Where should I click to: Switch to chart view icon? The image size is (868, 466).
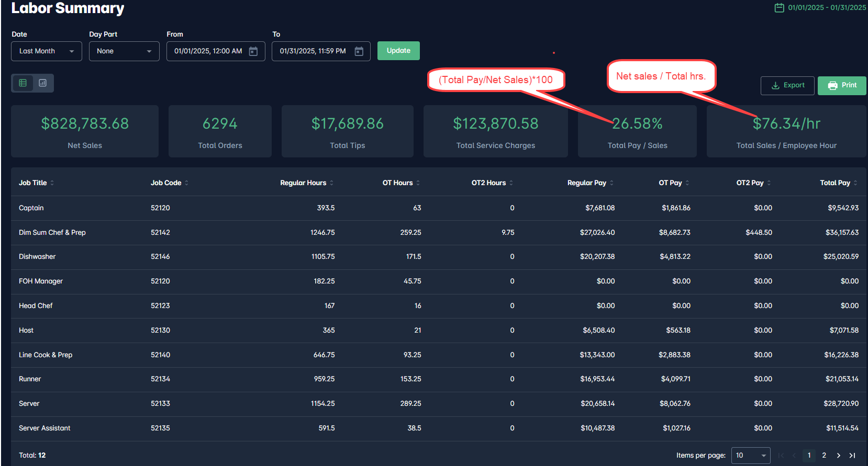(43, 83)
